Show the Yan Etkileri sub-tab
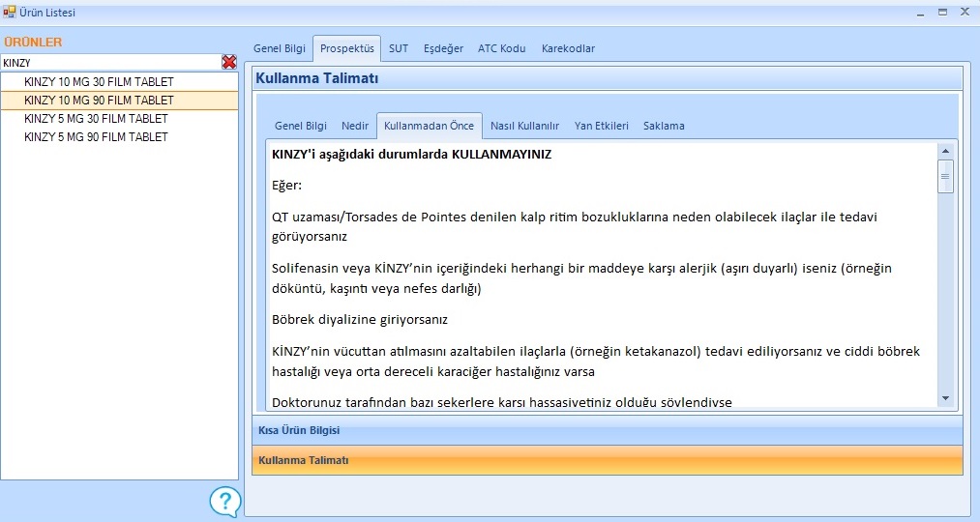 (x=601, y=126)
